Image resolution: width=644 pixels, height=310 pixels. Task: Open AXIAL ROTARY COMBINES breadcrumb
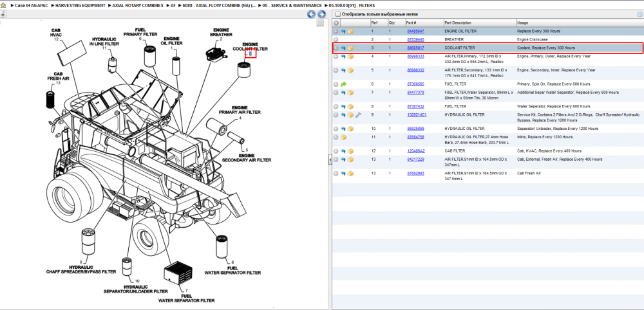point(138,5)
